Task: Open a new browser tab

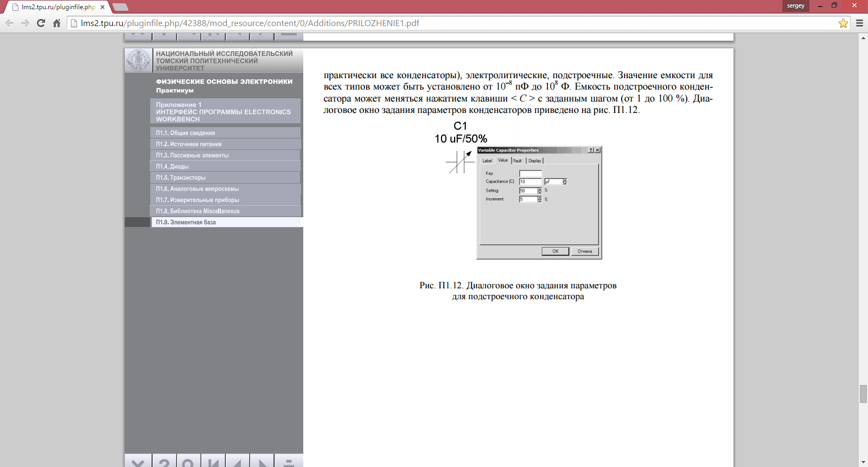Action: 120,7
